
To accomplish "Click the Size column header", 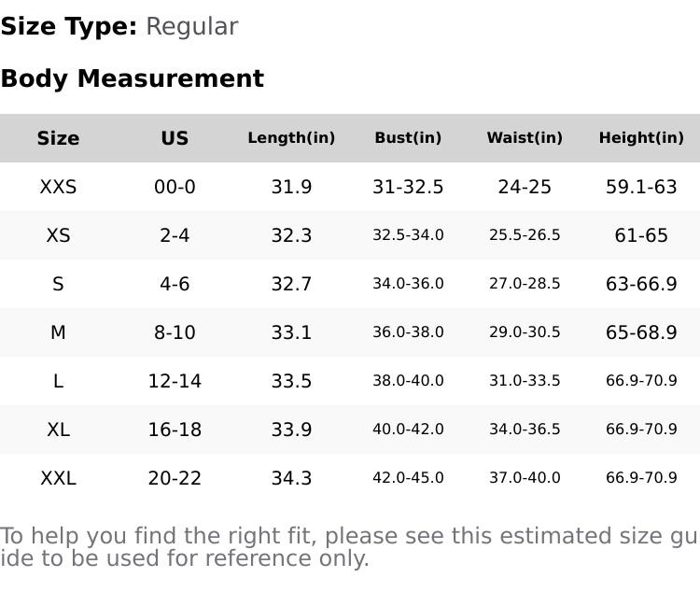I will (58, 138).
